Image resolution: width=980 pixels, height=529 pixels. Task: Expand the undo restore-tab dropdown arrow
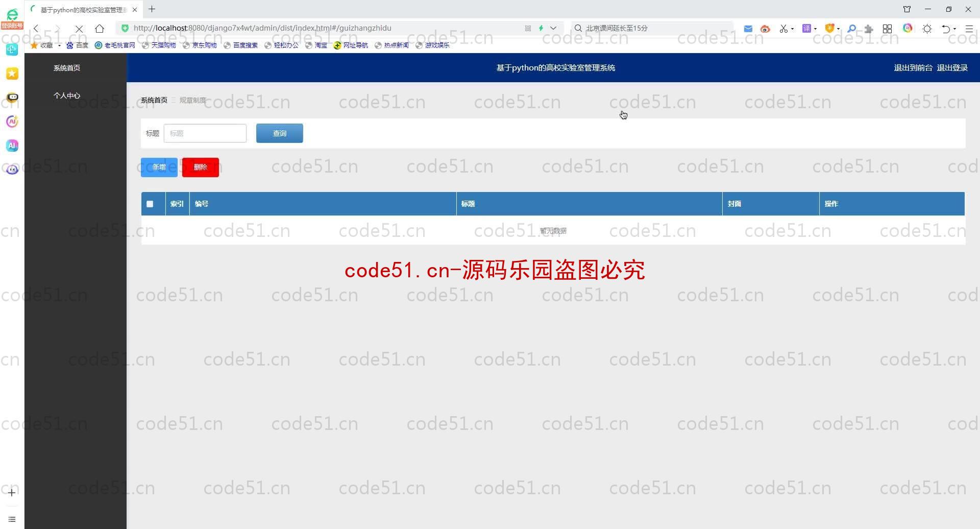[954, 29]
